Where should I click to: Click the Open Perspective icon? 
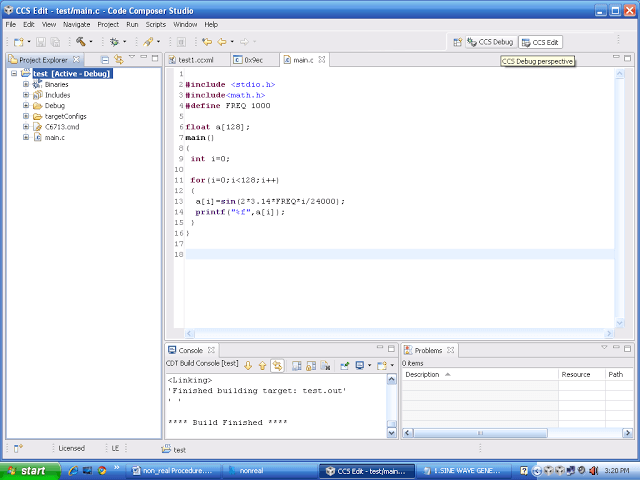pos(458,42)
